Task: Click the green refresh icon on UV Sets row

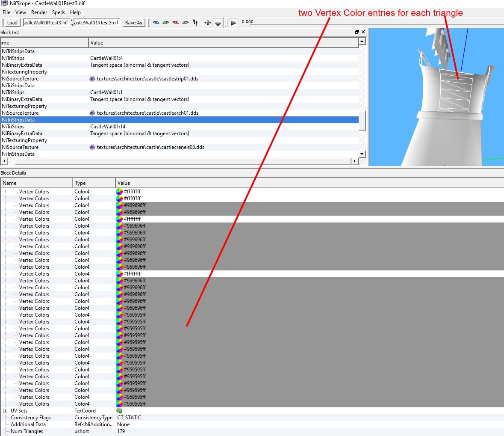Action: (119, 410)
